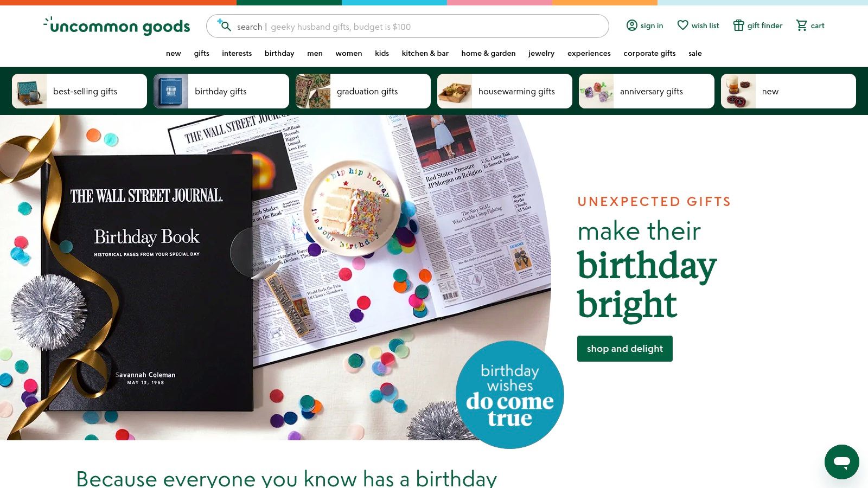Open the chat bubble widget
868x488 pixels.
841,462
